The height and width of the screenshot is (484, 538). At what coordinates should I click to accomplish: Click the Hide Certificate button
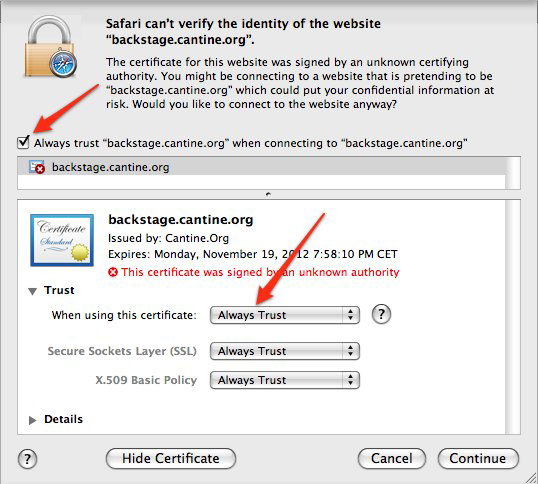pyautogui.click(x=171, y=459)
